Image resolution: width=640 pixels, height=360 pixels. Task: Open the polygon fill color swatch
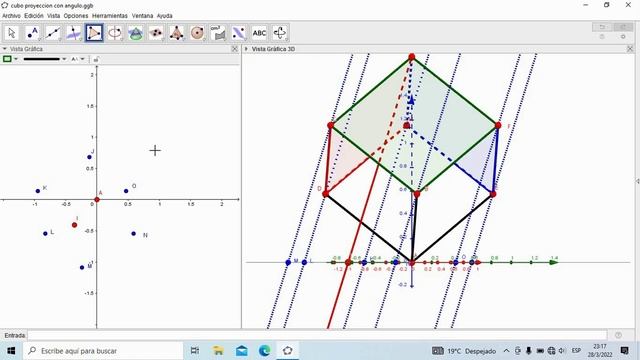tap(7, 59)
